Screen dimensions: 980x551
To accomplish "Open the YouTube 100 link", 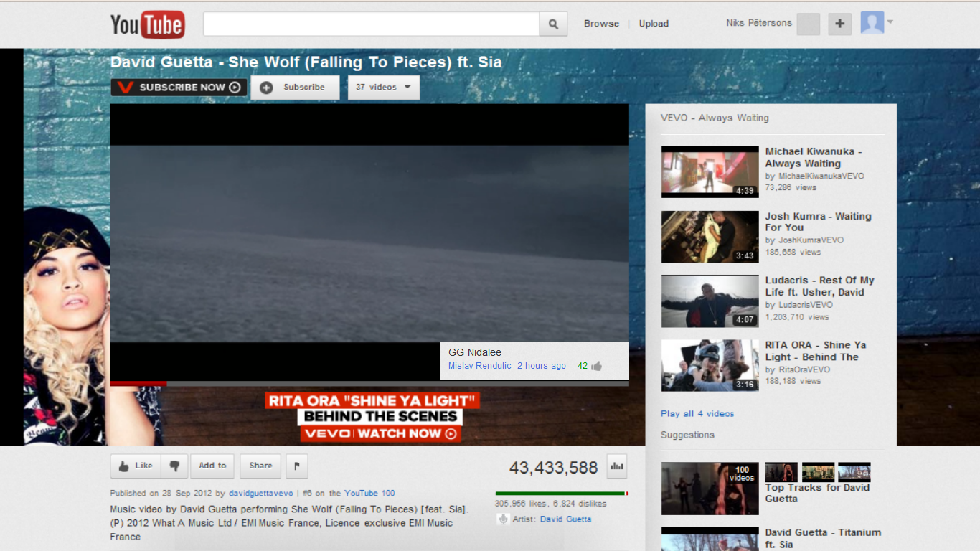I will click(x=369, y=494).
